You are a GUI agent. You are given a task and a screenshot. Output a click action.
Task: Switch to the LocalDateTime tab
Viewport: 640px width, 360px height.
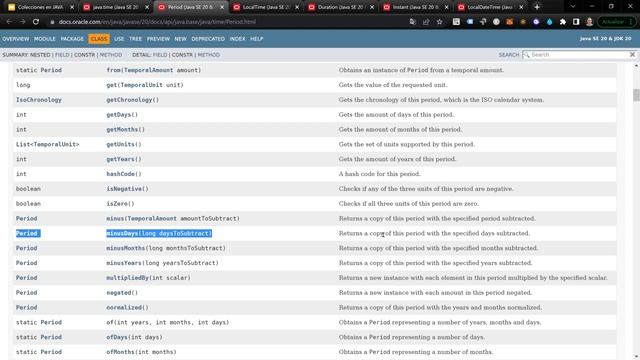(490, 7)
